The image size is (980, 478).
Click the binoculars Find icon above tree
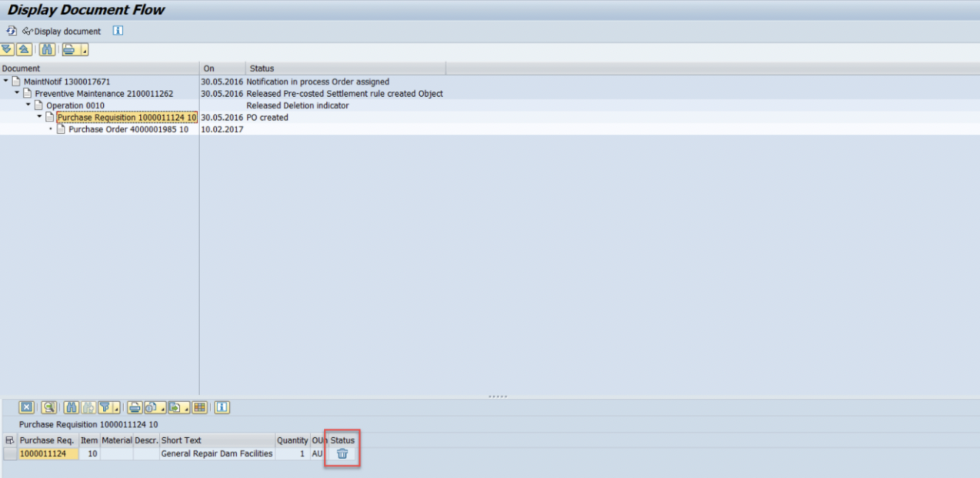click(46, 50)
